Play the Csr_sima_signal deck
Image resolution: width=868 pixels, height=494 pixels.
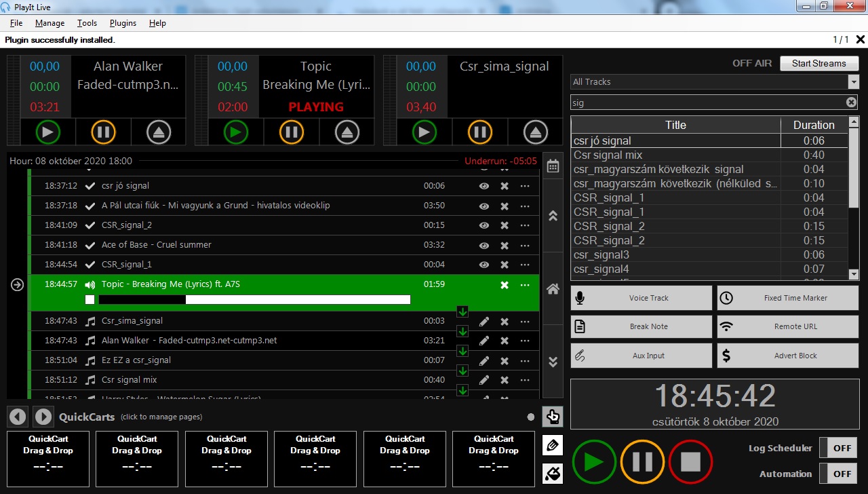tap(424, 132)
